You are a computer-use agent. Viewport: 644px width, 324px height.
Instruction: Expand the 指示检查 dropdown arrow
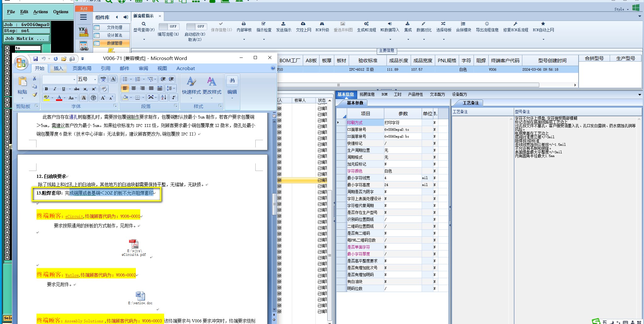pyautogui.click(x=264, y=40)
